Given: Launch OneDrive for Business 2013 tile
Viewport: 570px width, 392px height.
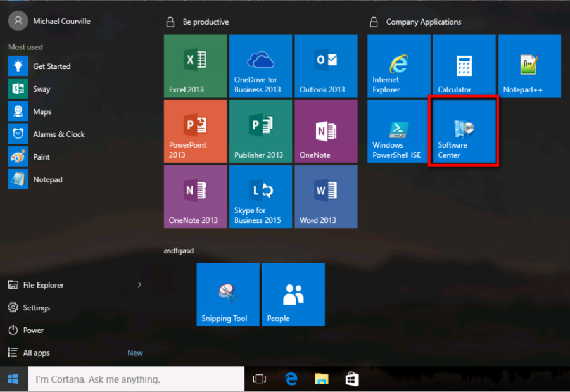Looking at the screenshot, I should coord(261,66).
